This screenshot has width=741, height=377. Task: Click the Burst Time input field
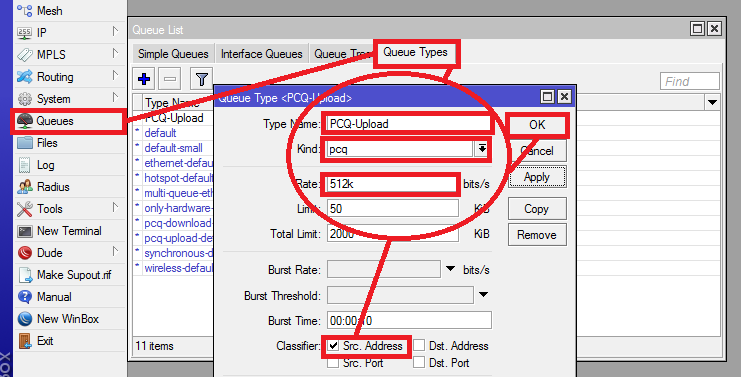(409, 320)
